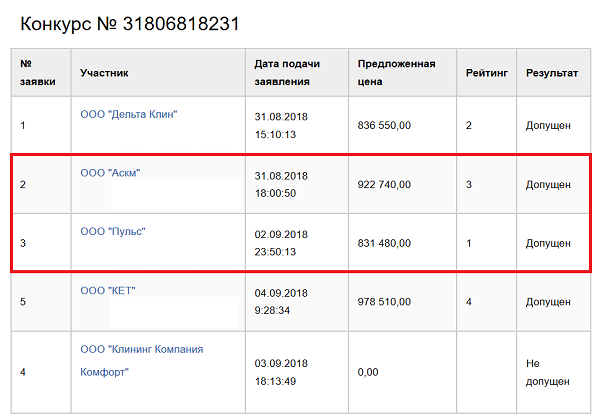Click the "Участник" column header
Viewport: 600px width, 420px height.
click(x=104, y=73)
